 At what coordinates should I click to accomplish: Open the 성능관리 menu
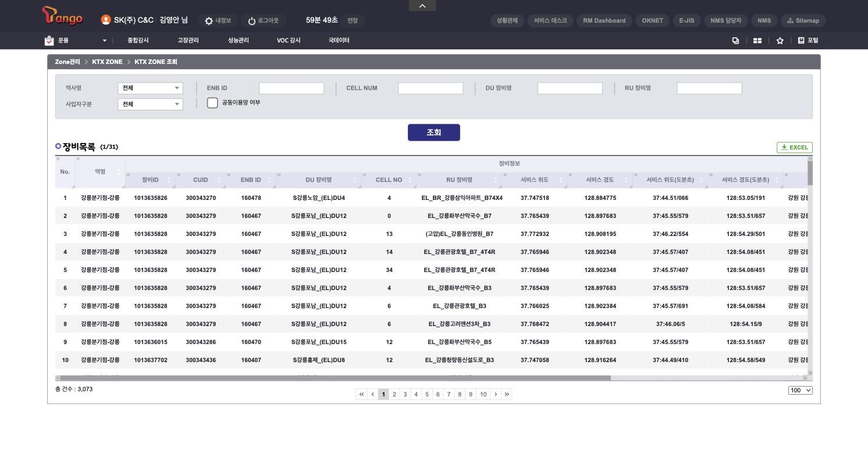(x=239, y=41)
